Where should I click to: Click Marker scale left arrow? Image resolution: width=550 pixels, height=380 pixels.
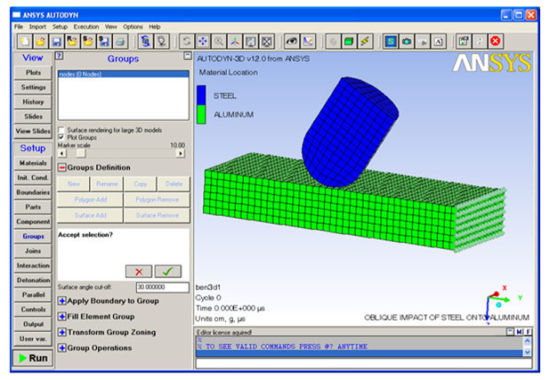(x=62, y=153)
